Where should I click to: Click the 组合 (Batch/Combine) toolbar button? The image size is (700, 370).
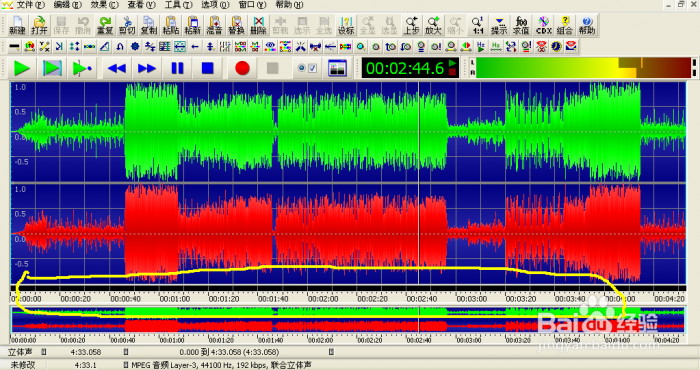[x=565, y=25]
